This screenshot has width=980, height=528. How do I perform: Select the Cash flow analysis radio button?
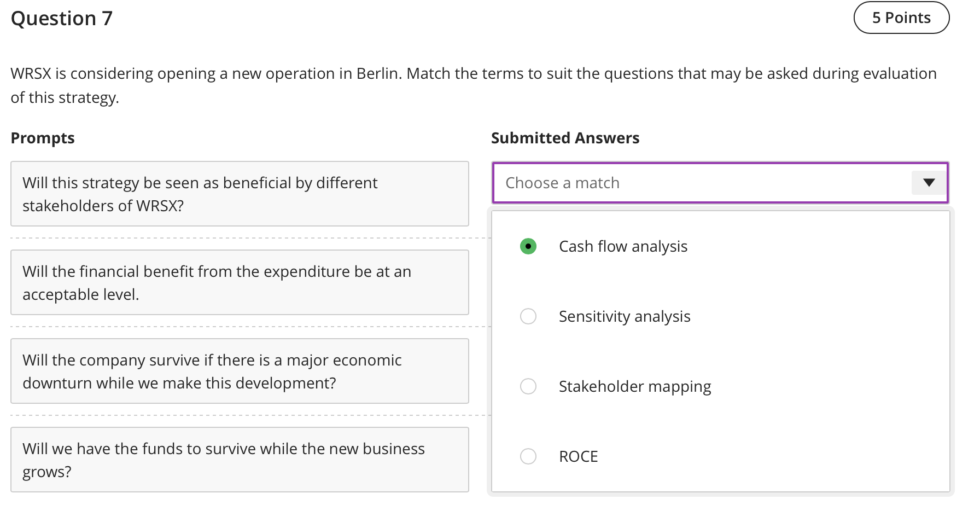click(528, 246)
